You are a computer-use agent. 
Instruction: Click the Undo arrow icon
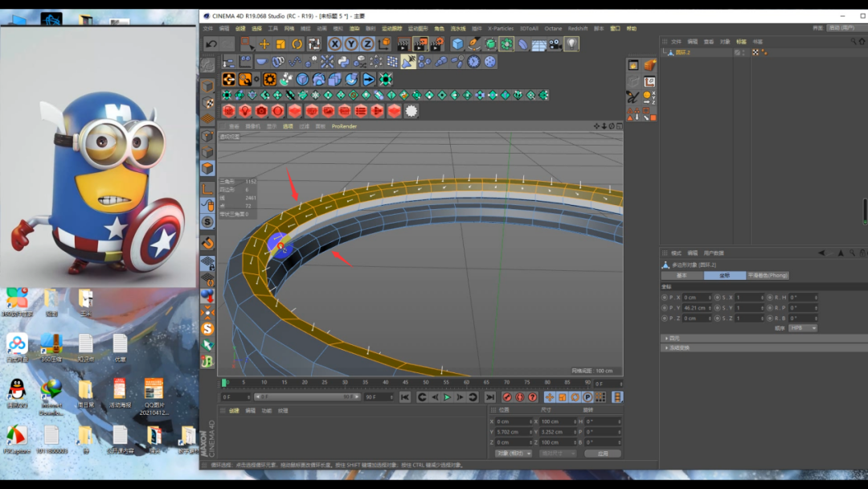coord(211,43)
